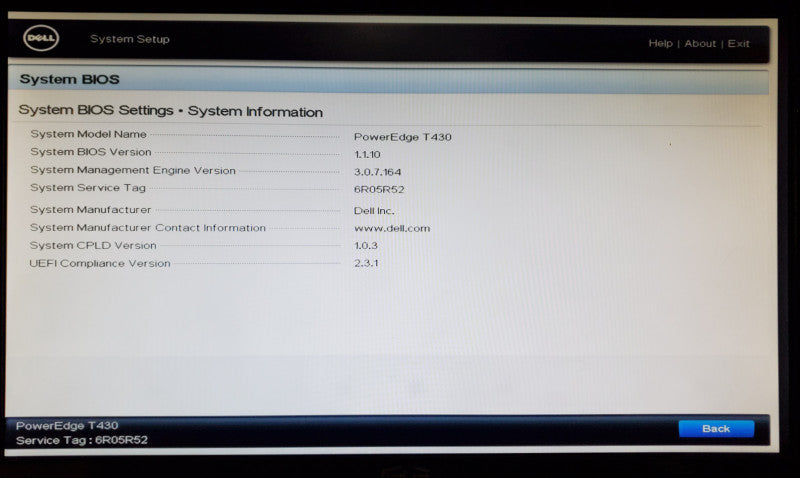The width and height of the screenshot is (800, 478).
Task: Select the value Dell Inc.
Action: pos(374,211)
